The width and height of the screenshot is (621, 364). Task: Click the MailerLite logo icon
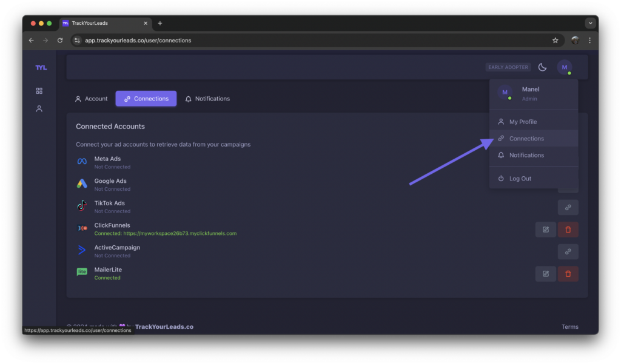[x=82, y=272]
